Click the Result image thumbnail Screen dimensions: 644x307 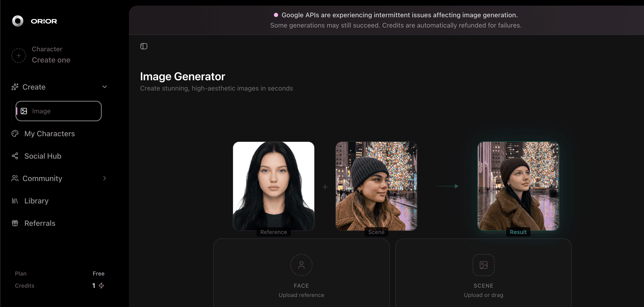(x=518, y=186)
